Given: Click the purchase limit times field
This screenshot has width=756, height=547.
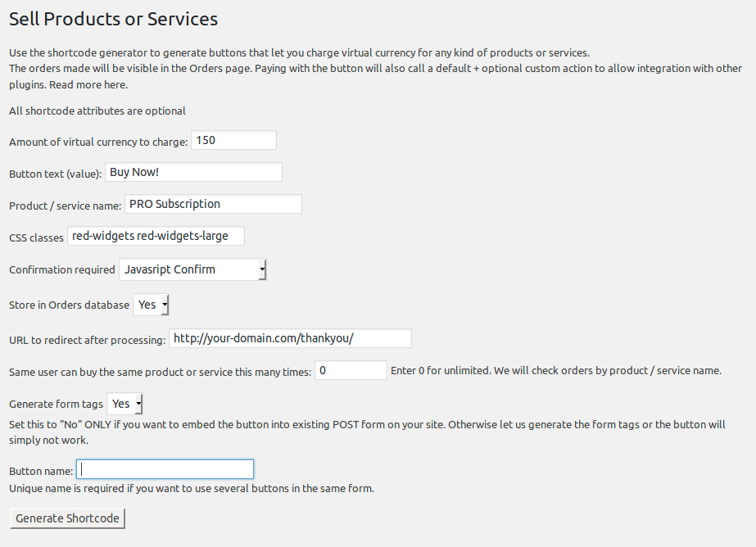Looking at the screenshot, I should [x=351, y=370].
